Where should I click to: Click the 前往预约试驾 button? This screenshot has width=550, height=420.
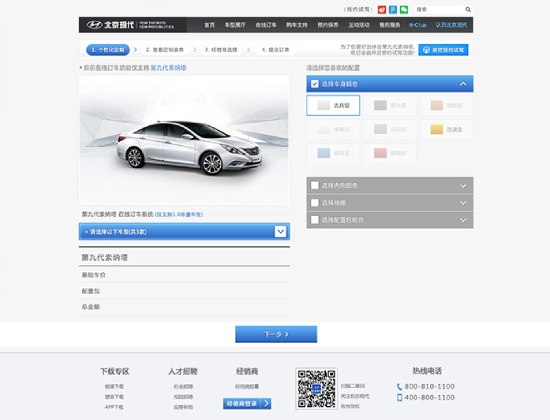443,50
